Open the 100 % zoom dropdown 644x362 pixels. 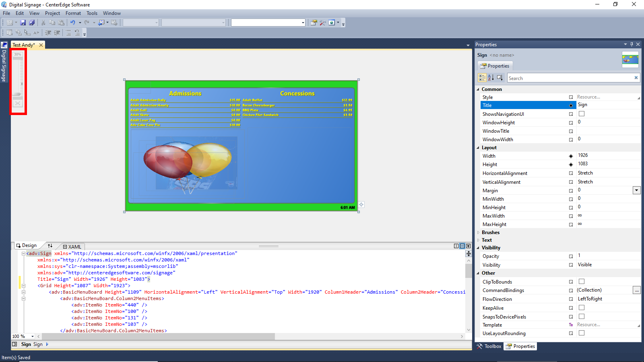[33, 336]
